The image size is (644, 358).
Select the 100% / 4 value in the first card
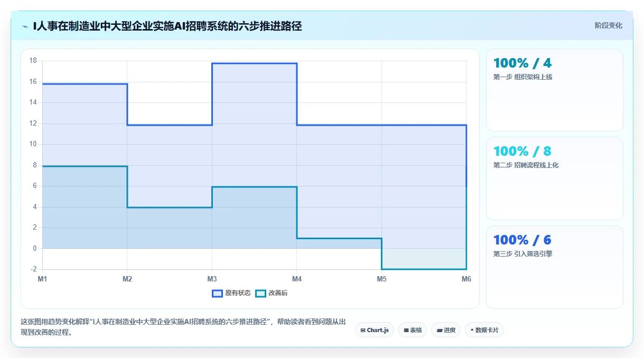(522, 63)
